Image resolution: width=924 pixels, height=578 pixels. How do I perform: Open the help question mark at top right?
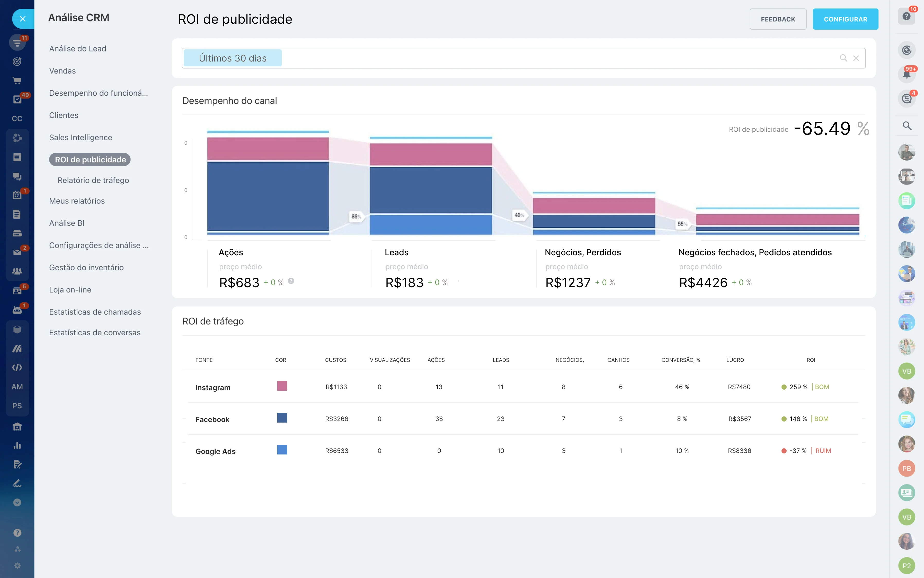click(907, 16)
